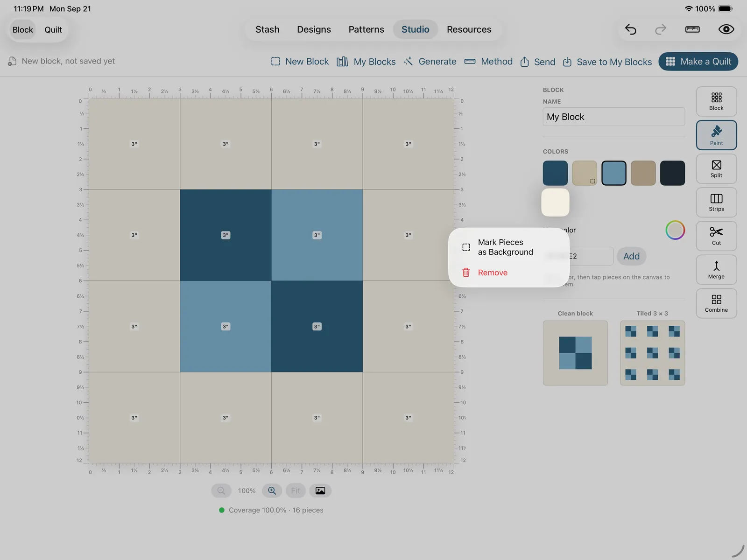Open the canvas image button
The image size is (747, 560).
320,490
